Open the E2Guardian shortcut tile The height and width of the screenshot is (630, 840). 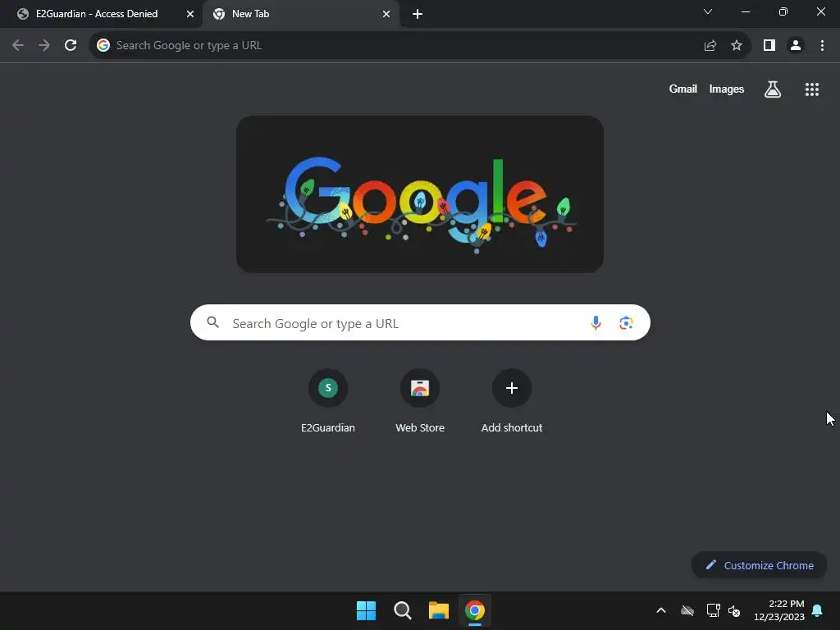(328, 400)
